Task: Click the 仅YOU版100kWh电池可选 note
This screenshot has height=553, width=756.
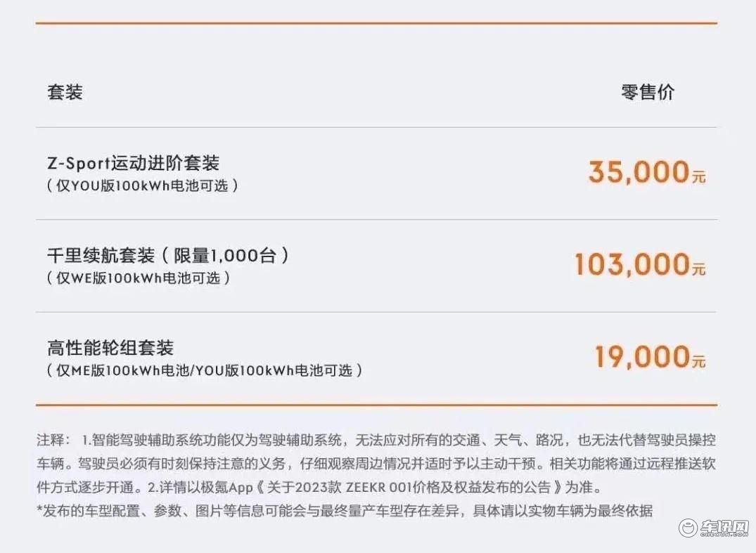Action: click(x=143, y=186)
